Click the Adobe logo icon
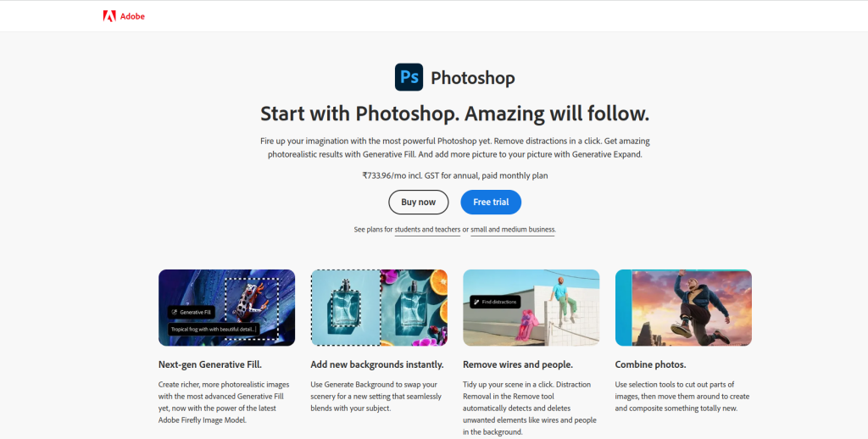The image size is (868, 439). (109, 16)
